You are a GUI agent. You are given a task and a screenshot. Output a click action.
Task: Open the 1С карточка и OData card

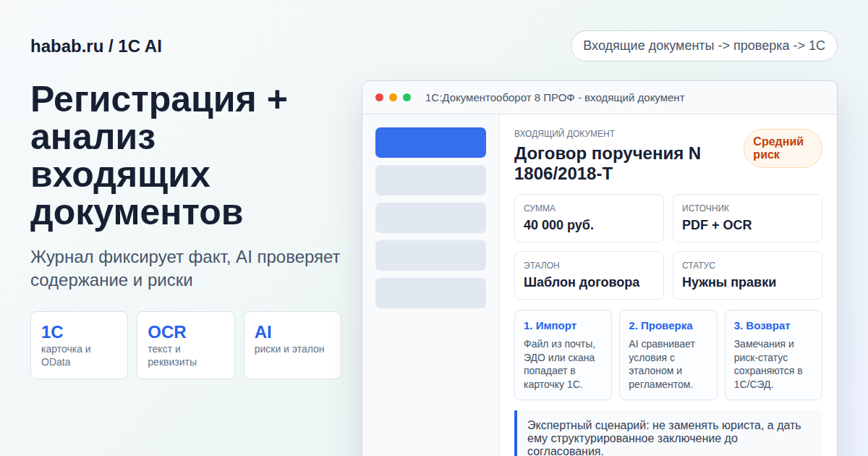pos(79,345)
